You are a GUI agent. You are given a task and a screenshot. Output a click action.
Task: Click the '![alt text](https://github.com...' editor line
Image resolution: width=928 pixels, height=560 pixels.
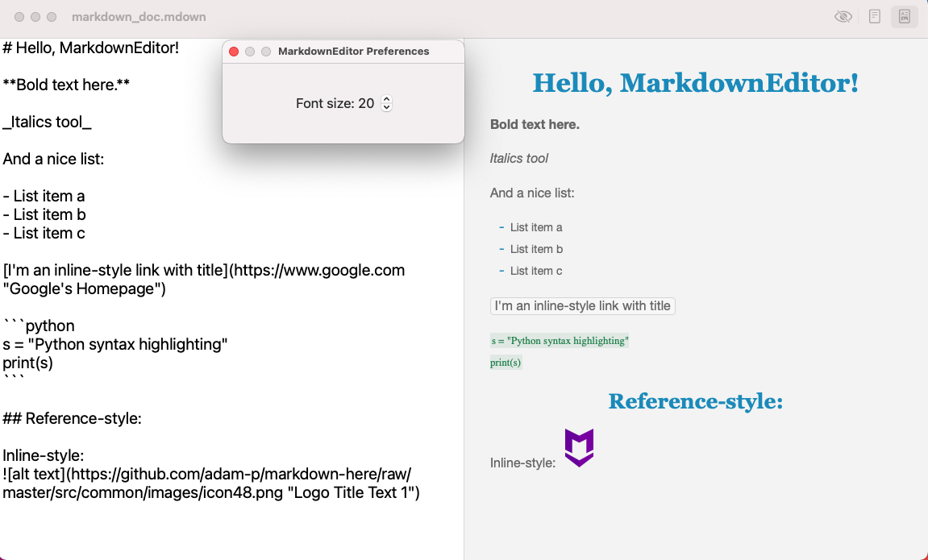tap(210, 483)
